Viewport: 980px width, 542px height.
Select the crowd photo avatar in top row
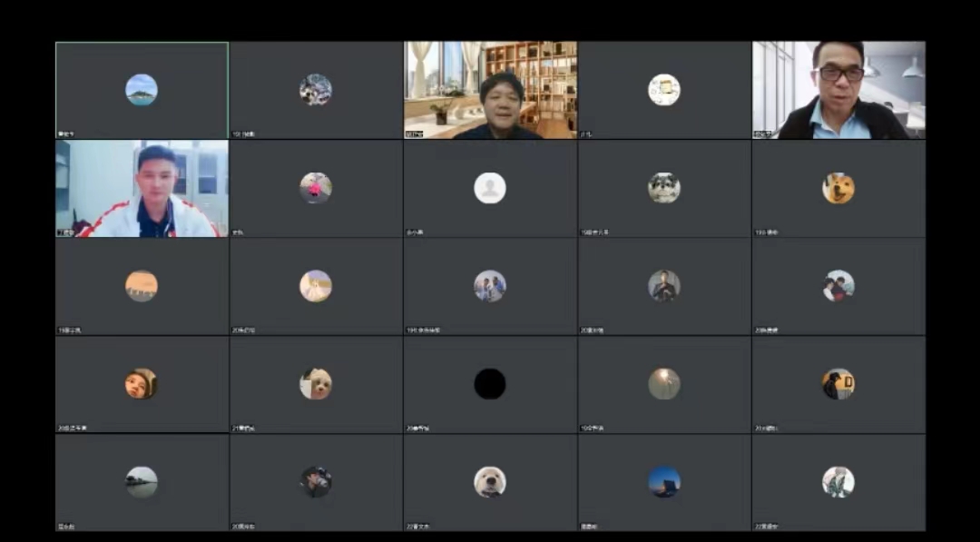(316, 90)
